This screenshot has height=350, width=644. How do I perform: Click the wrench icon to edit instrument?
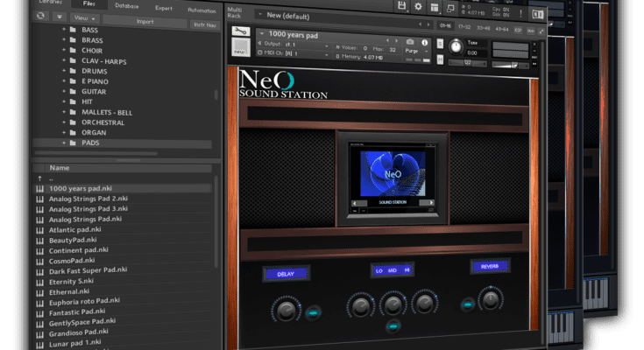click(x=239, y=32)
